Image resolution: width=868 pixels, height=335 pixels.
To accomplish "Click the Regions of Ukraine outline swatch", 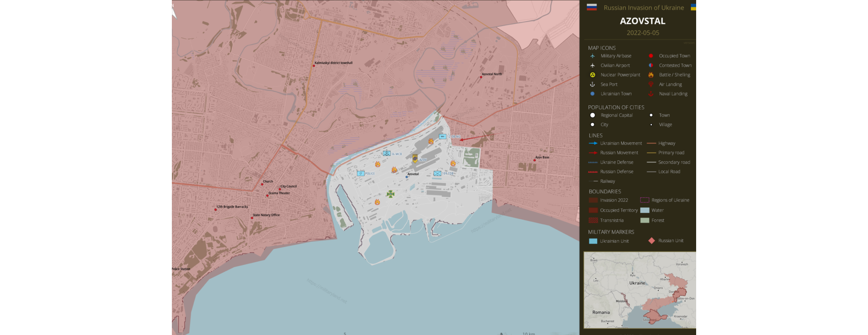I will pos(644,200).
